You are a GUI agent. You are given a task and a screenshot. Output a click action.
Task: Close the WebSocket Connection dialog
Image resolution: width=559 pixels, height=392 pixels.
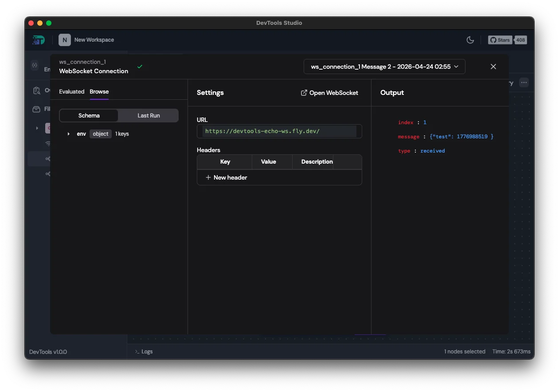493,67
